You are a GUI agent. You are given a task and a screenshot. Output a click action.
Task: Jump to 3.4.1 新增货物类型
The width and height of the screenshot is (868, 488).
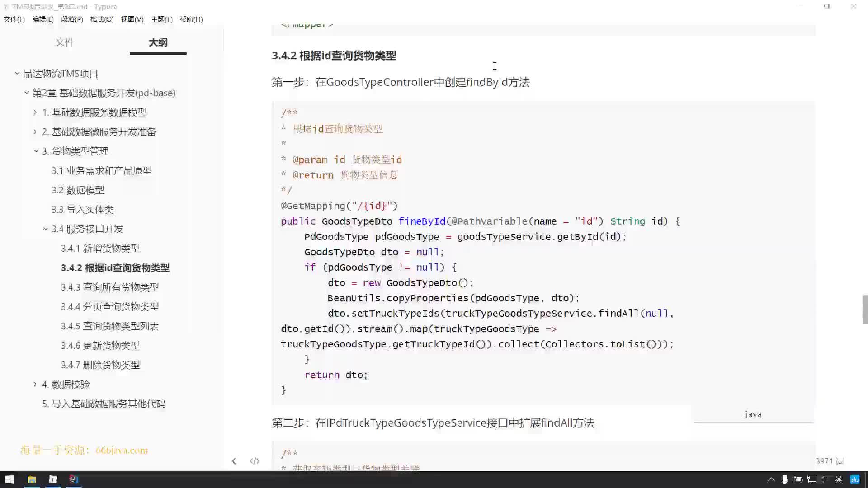[100, 248]
